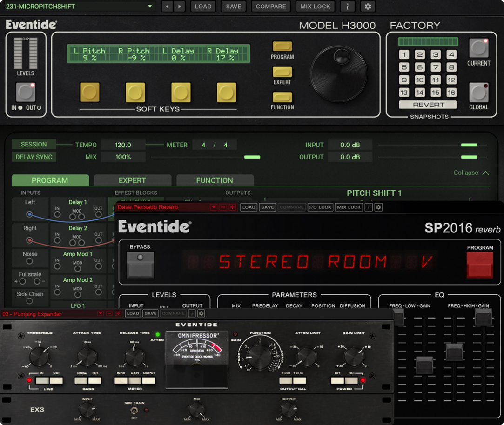Screen dimensions: 504x425
Task: Click the info icon on the H3000 toolbar
Action: click(348, 7)
